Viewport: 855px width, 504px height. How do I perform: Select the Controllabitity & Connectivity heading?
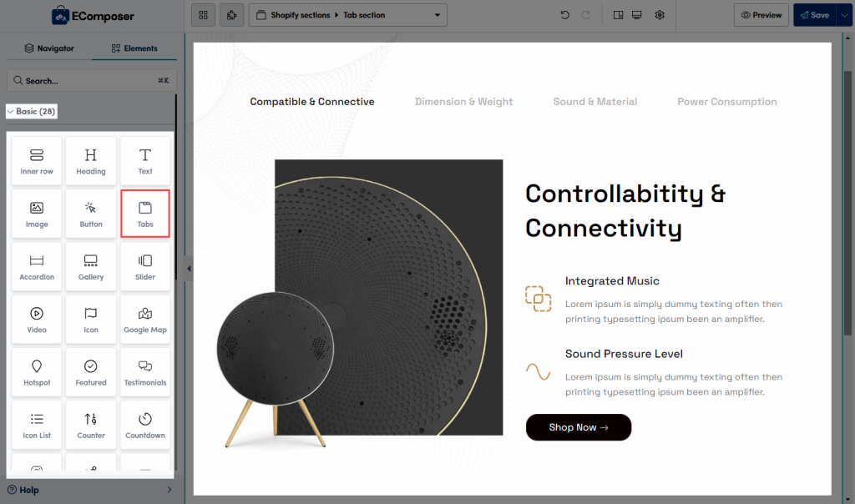[625, 211]
